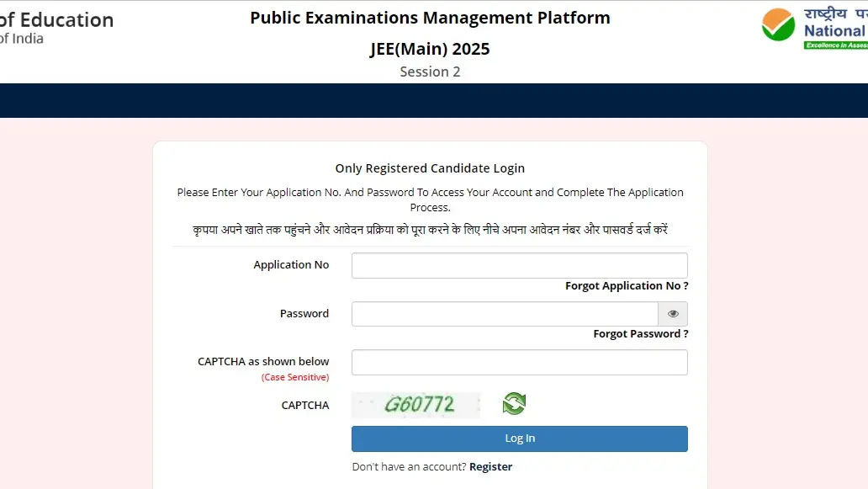Show the password using the eye icon
Viewport: 868px width, 489px height.
tap(672, 313)
